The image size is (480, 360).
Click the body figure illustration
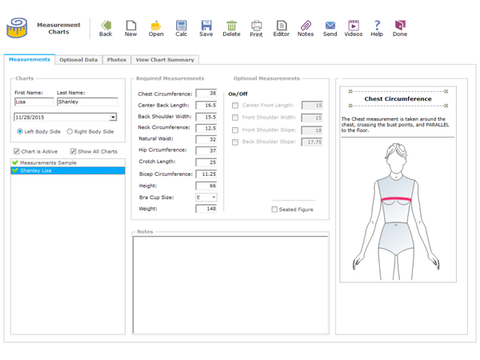click(x=396, y=212)
